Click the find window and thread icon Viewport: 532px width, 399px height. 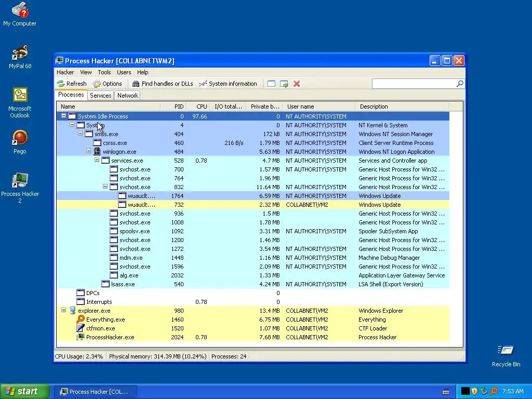(x=284, y=84)
